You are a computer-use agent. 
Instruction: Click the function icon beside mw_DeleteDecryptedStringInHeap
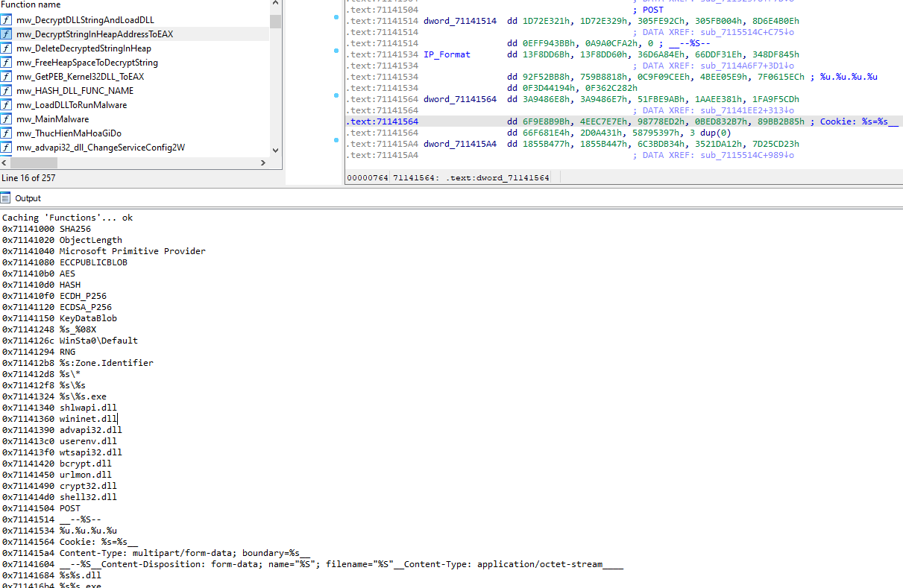(7, 48)
